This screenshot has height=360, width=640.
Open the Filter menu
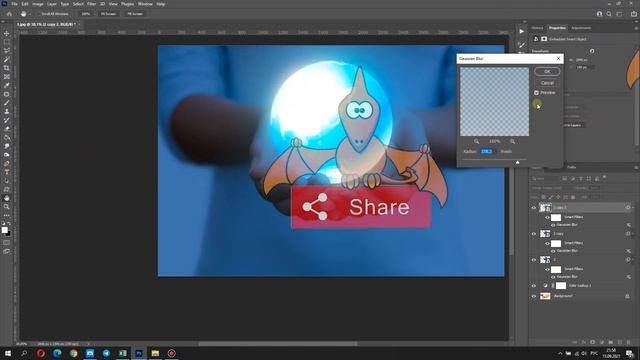pos(91,4)
